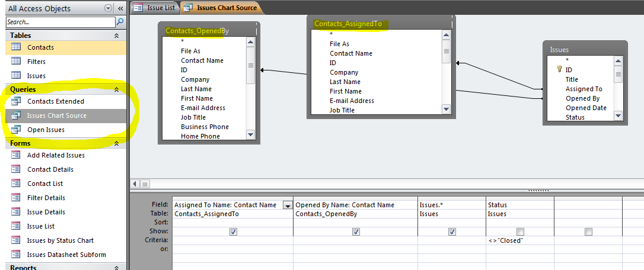Viewport: 644px width, 270px height.
Task: Uncheck Show for Assigned To Name column
Action: tap(233, 232)
